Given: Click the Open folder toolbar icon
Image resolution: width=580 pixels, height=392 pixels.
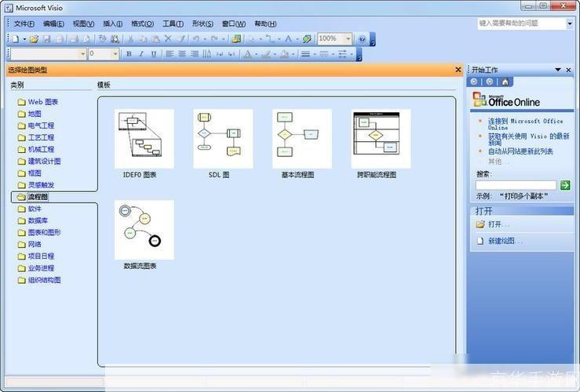Looking at the screenshot, I should (x=34, y=38).
